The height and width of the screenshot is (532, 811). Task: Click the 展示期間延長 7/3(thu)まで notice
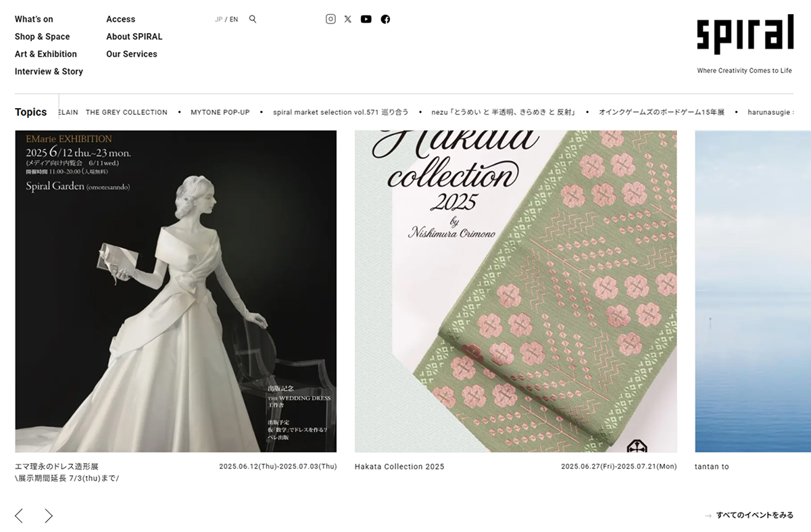(67, 479)
